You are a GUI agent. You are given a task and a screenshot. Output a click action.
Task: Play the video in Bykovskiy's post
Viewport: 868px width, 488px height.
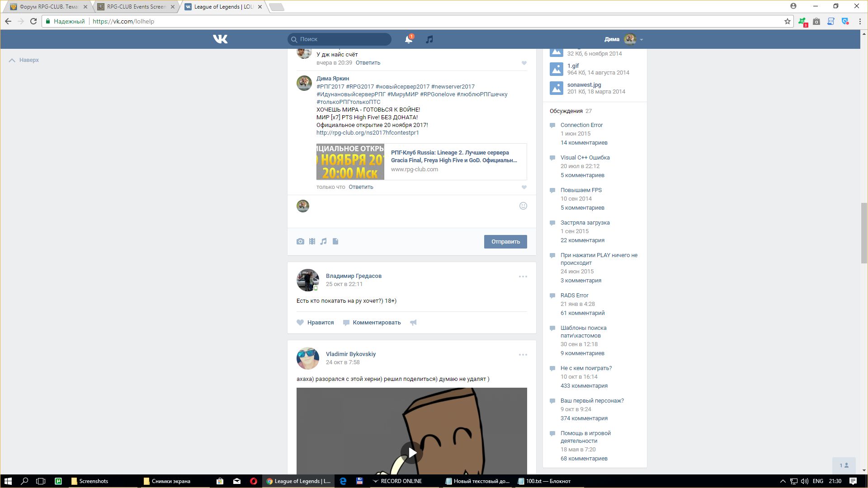pos(411,452)
